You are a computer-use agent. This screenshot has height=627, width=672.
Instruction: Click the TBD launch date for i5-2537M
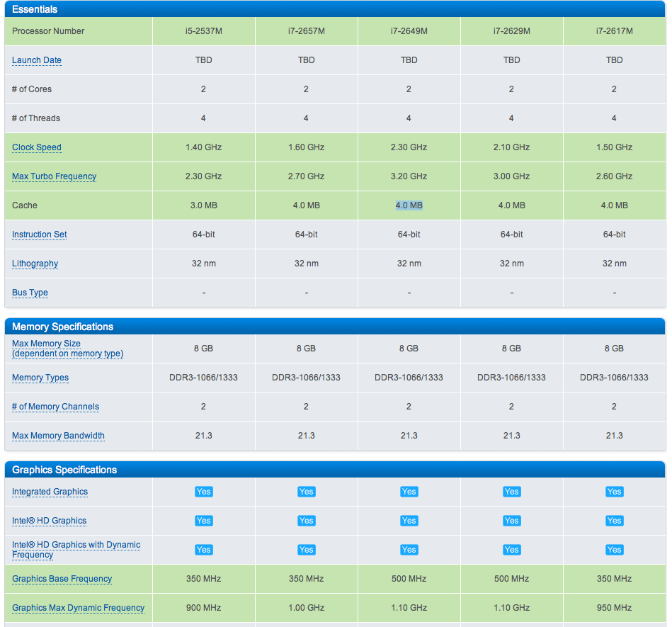[203, 60]
